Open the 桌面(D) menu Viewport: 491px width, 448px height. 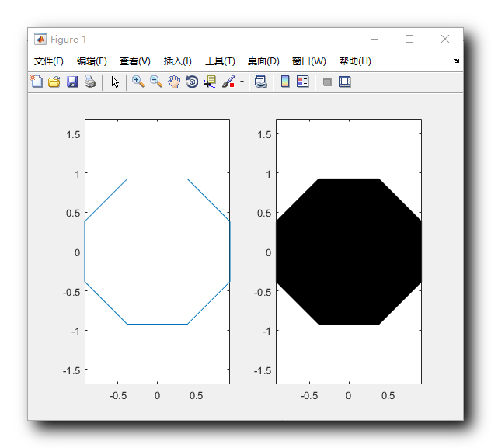click(x=263, y=61)
